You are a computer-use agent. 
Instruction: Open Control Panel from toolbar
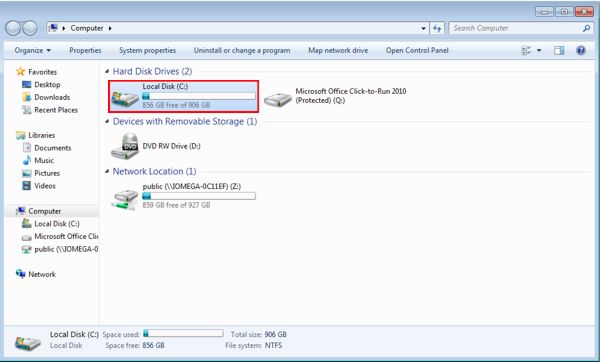417,51
